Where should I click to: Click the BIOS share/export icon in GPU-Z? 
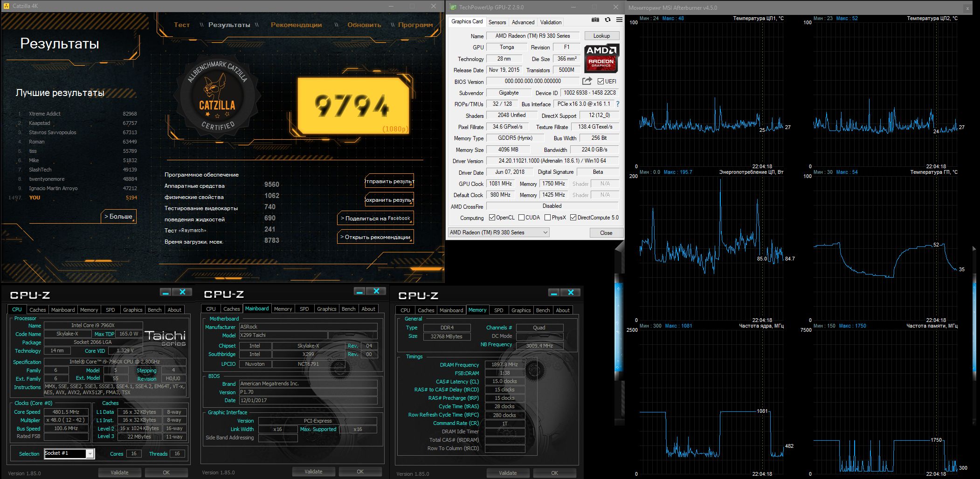point(587,81)
